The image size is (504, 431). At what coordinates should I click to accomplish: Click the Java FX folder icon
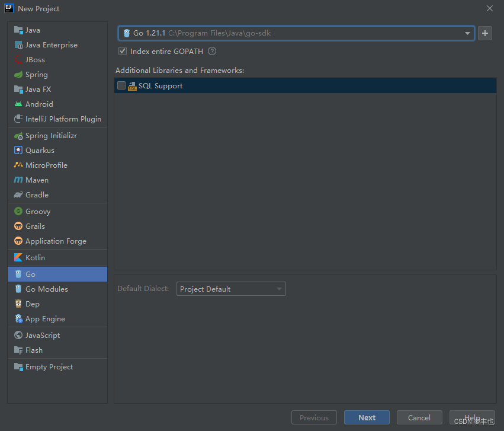pyautogui.click(x=18, y=89)
